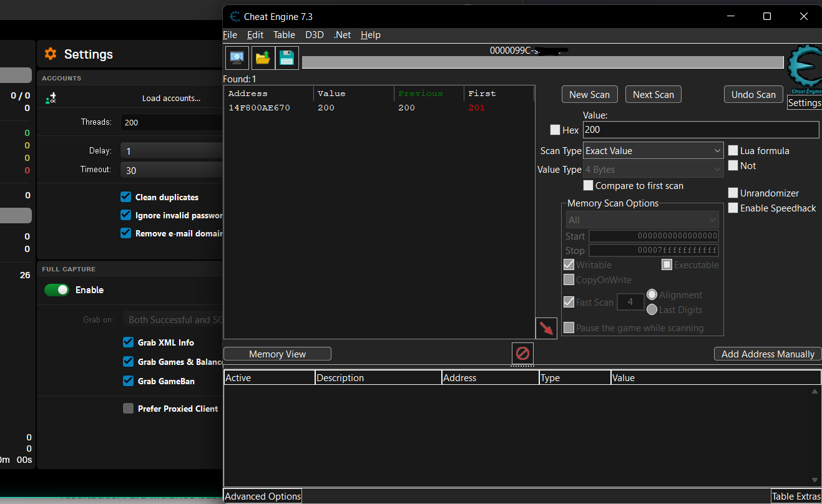Image resolution: width=822 pixels, height=504 pixels.
Task: Open the Edit menu
Action: pos(255,35)
